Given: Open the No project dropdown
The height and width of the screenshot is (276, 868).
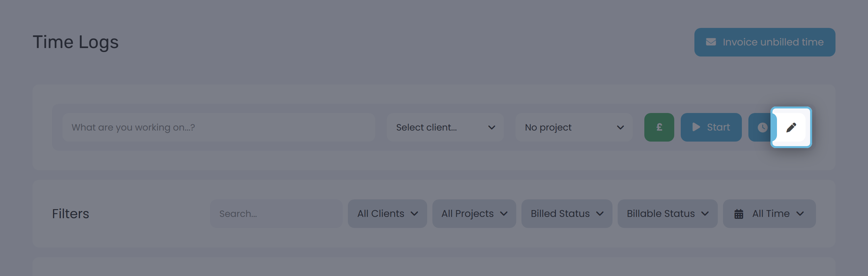Looking at the screenshot, I should click(574, 127).
